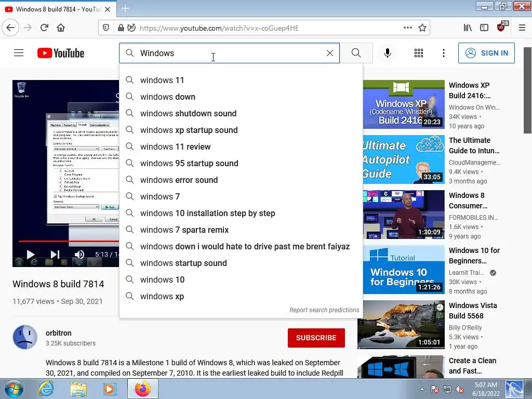Open the orbitron channel avatar
Image resolution: width=532 pixels, height=399 pixels.
pyautogui.click(x=25, y=337)
